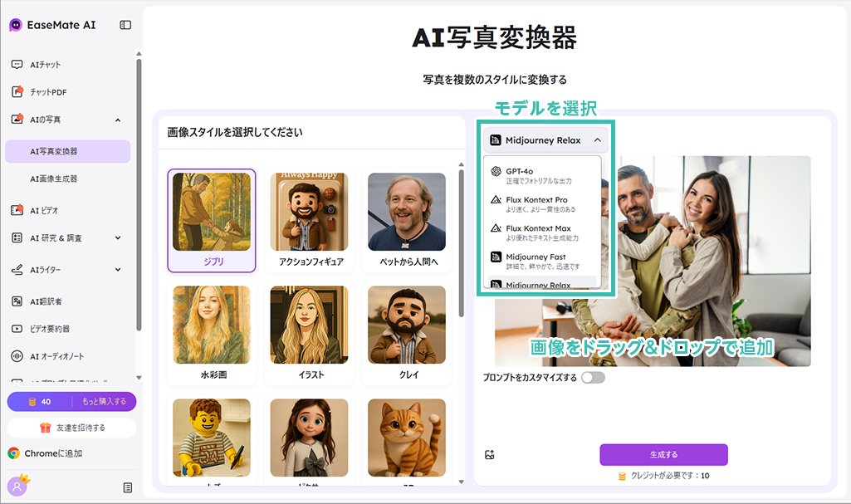The image size is (851, 504).
Task: Click the sidebar scroll-up arrow
Action: [139, 54]
